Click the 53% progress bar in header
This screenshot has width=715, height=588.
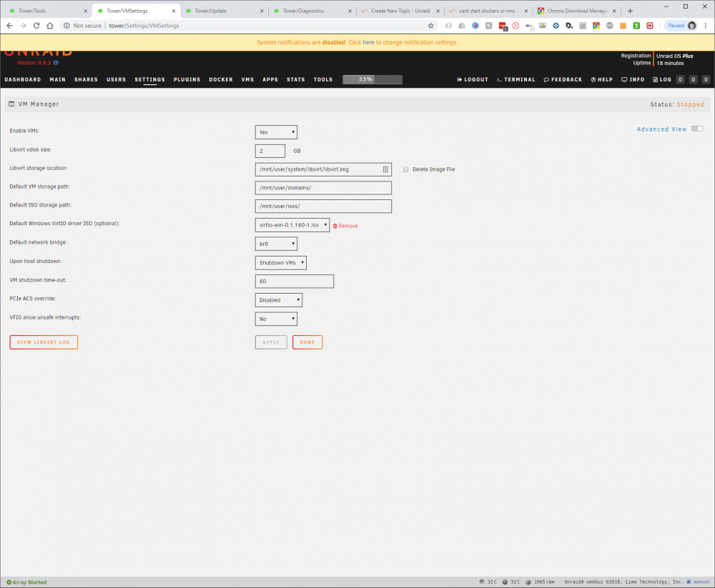[x=373, y=79]
